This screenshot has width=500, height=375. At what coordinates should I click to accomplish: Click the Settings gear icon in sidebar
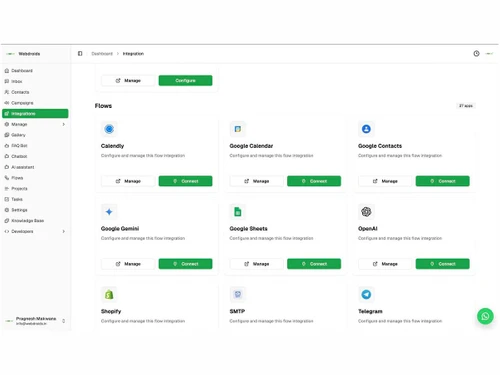coord(7,210)
